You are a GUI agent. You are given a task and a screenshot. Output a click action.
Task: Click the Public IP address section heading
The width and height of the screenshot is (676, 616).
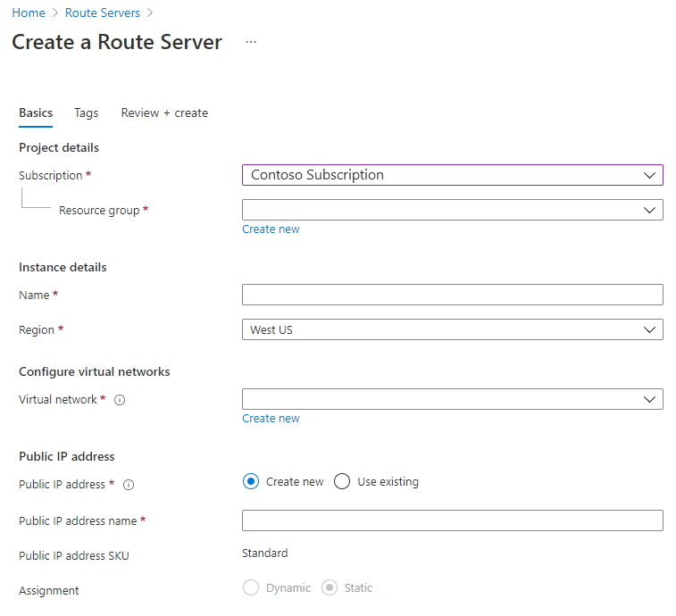(x=67, y=456)
